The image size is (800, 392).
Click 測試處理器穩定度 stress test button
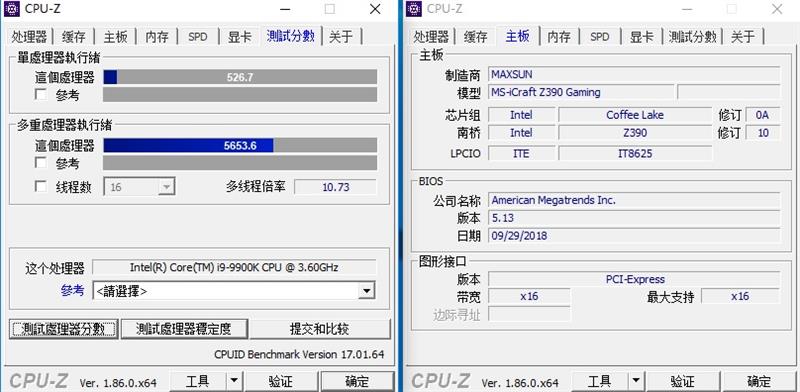[184, 329]
